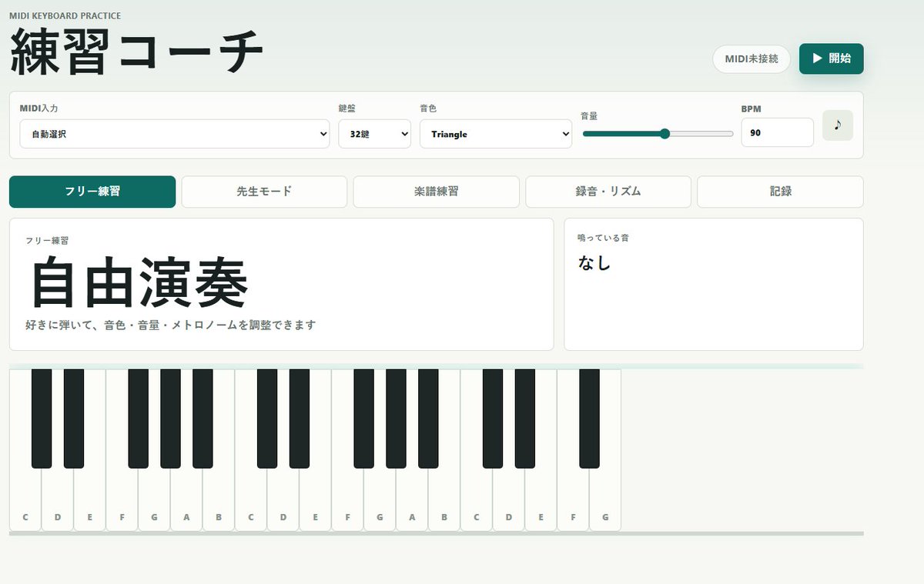Play the middle-octave G white key
The image size is (924, 584).
[x=380, y=500]
